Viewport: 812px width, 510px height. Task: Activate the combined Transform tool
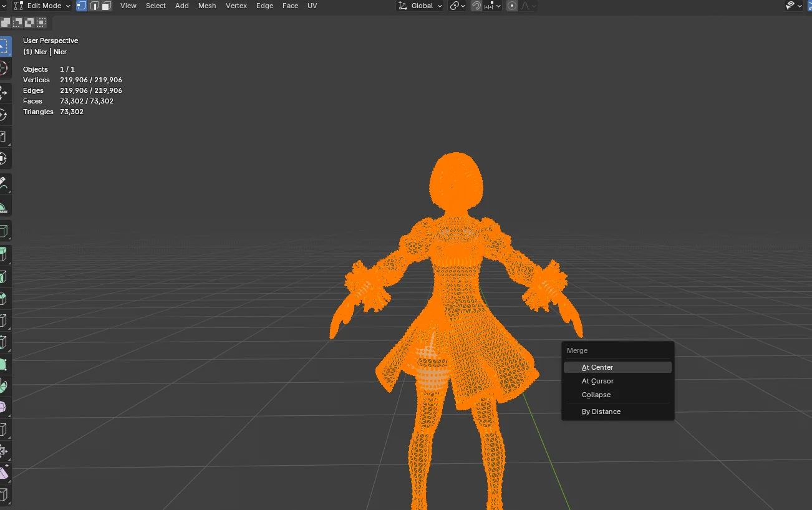[4, 158]
